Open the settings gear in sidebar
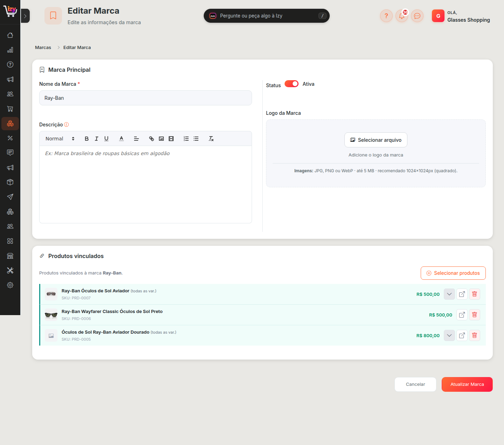 click(10, 285)
